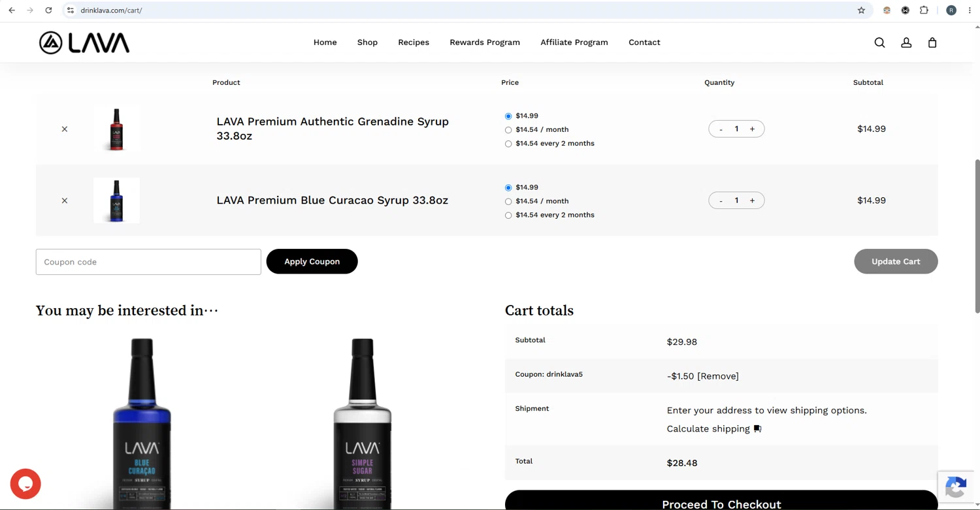Select $14.54 every 2 months for Grenadine

tap(508, 144)
